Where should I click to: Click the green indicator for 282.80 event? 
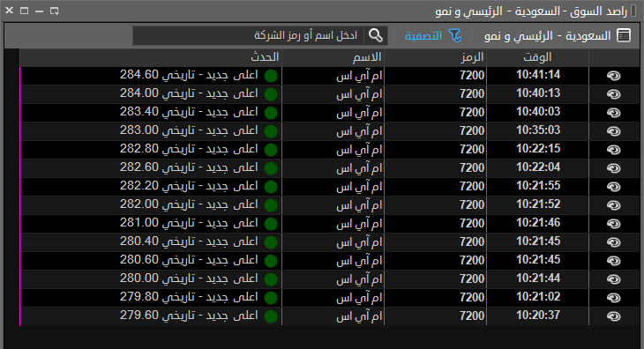pos(271,150)
